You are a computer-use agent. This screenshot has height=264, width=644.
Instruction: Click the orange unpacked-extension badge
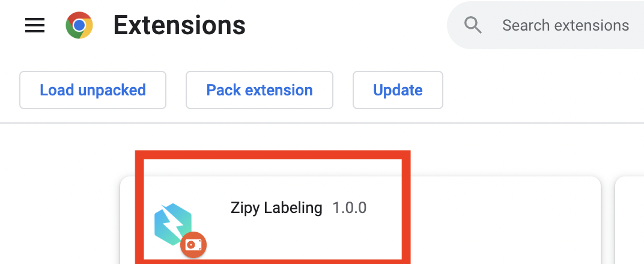coord(193,244)
